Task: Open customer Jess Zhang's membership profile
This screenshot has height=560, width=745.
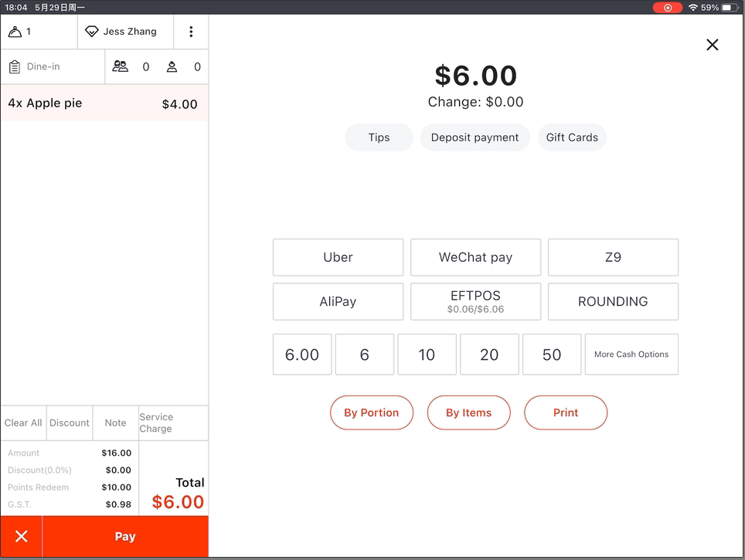Action: pos(121,32)
